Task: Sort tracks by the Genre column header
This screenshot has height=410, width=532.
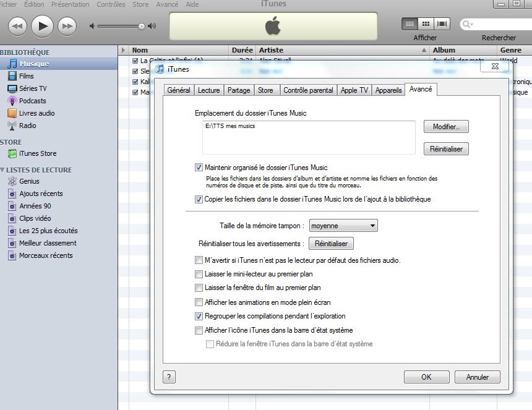Action: click(x=514, y=50)
